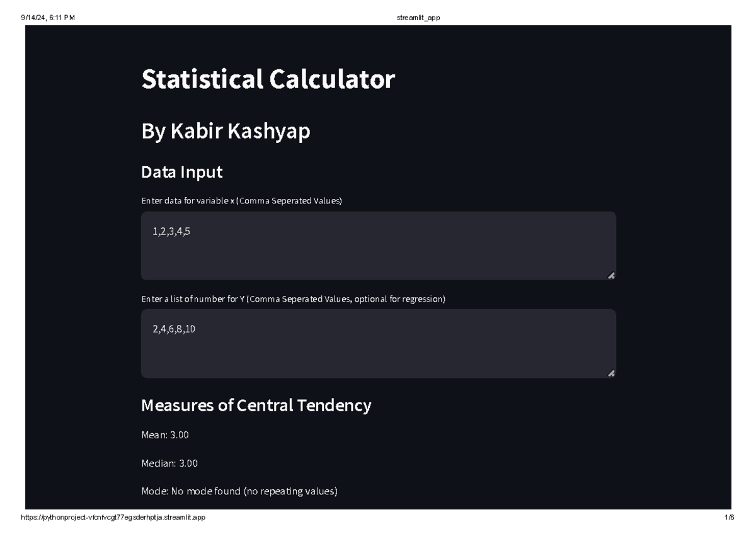Click the Measures of Central Tendency heading
This screenshot has width=756, height=534.
(256, 405)
